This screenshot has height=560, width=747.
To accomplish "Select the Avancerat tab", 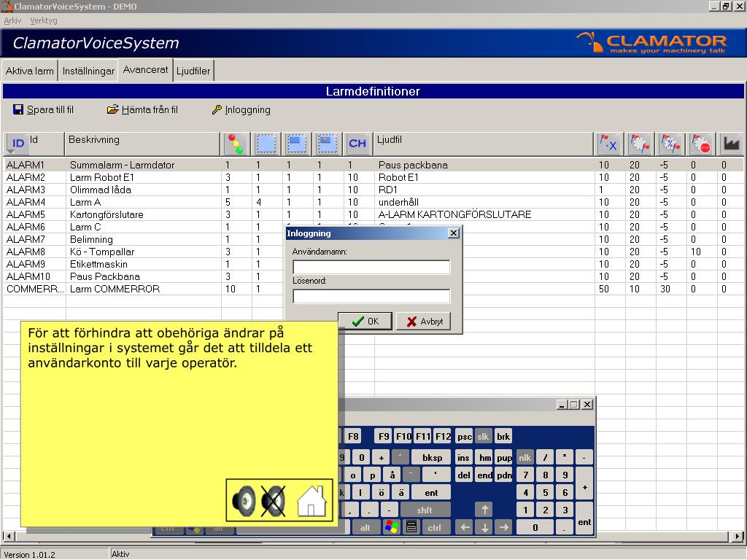I will coord(145,70).
